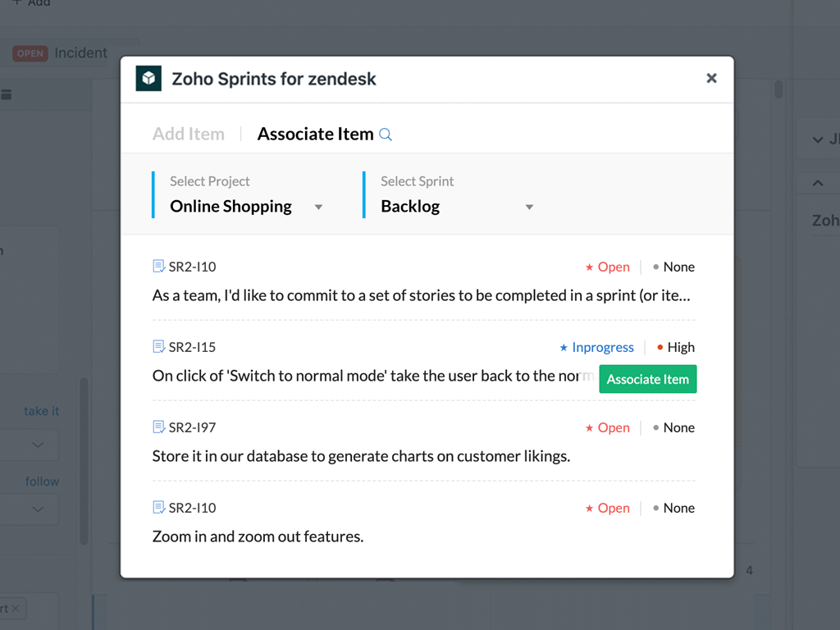Click the 'follow' link in the background ticket

pos(43,481)
